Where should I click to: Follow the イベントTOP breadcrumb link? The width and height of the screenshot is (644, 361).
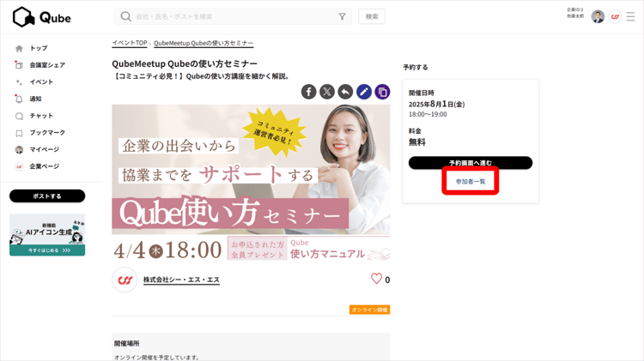pos(130,43)
